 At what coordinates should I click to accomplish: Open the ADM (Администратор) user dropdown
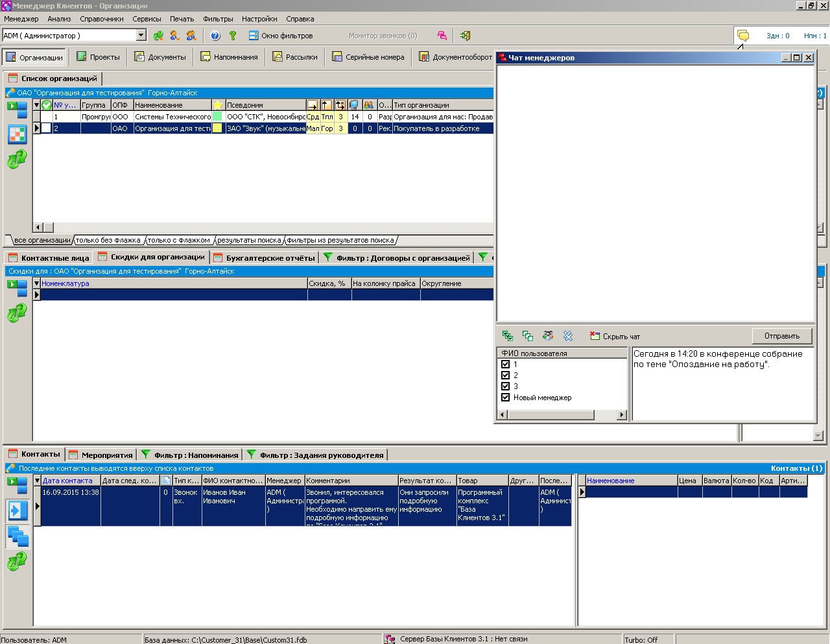click(141, 36)
